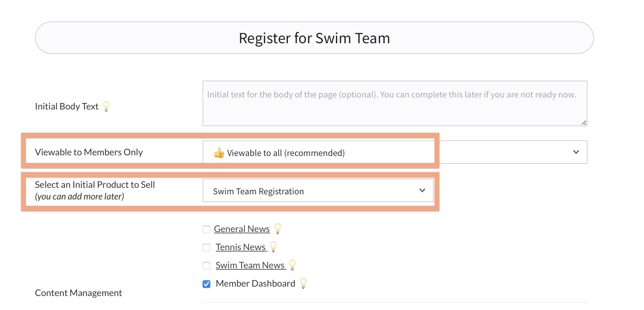This screenshot has width=644, height=310.
Task: Open the Swim Team News link
Action: [x=250, y=265]
